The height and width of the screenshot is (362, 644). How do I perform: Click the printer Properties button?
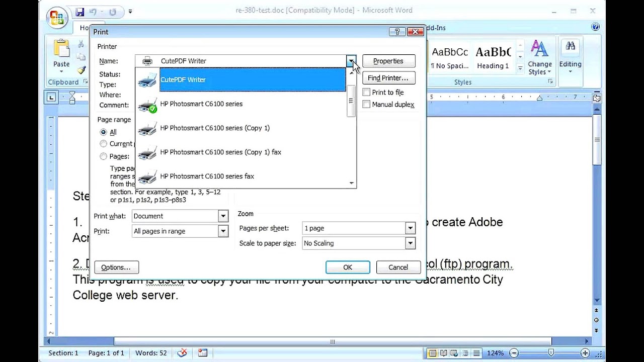[388, 61]
